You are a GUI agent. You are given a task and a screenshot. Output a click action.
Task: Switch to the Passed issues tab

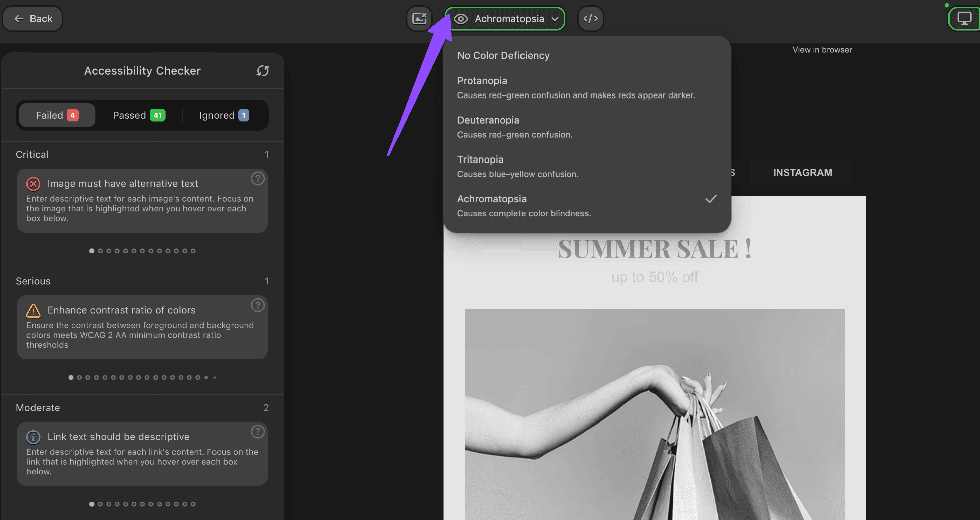click(x=138, y=115)
